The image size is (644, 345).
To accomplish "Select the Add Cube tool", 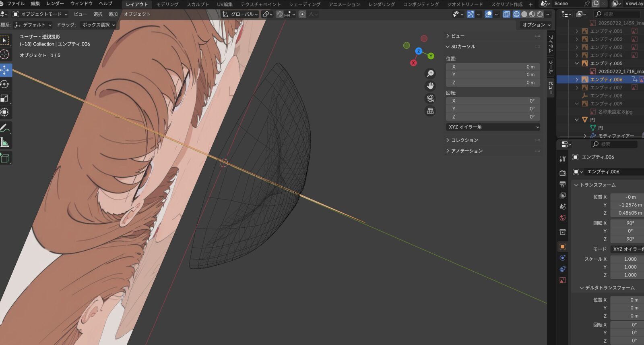I will [5, 158].
